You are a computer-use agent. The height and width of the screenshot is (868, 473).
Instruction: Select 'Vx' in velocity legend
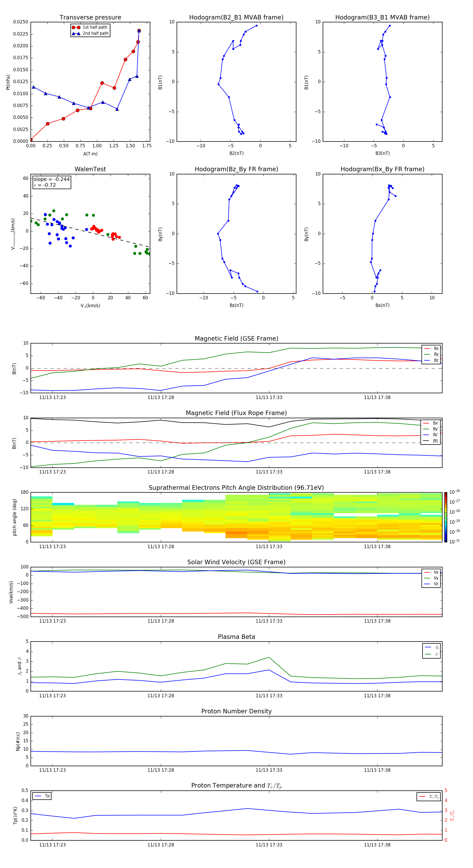431,572
